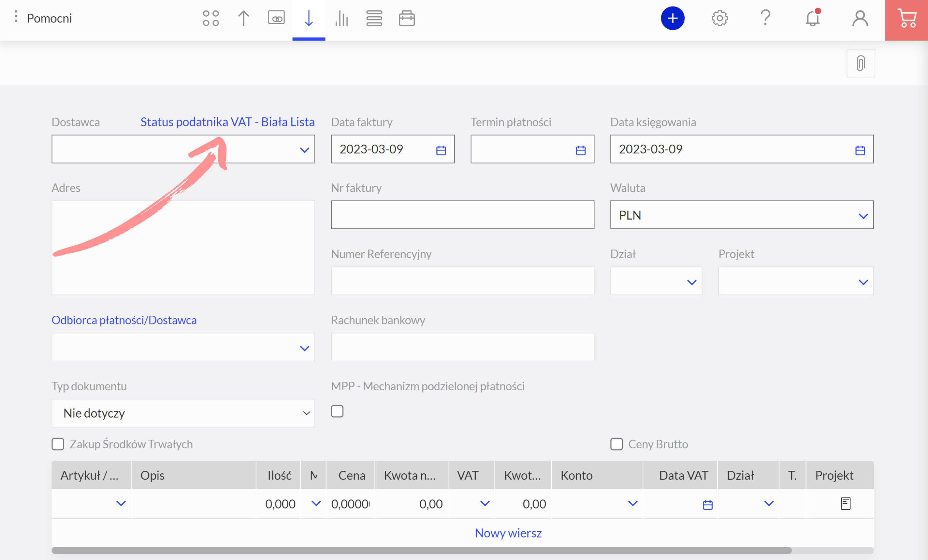The height and width of the screenshot is (560, 928).
Task: Click the Termin płatności date field
Action: pyautogui.click(x=532, y=149)
